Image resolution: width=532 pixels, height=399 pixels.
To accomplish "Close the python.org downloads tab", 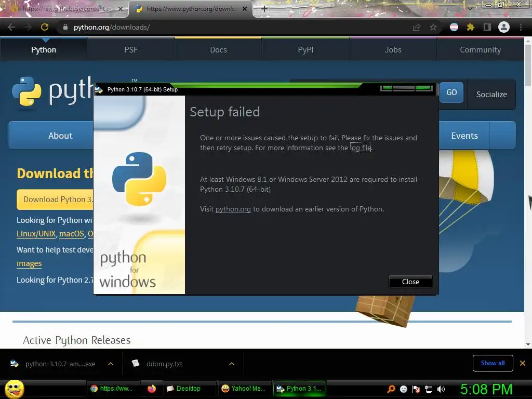I will [x=245, y=9].
